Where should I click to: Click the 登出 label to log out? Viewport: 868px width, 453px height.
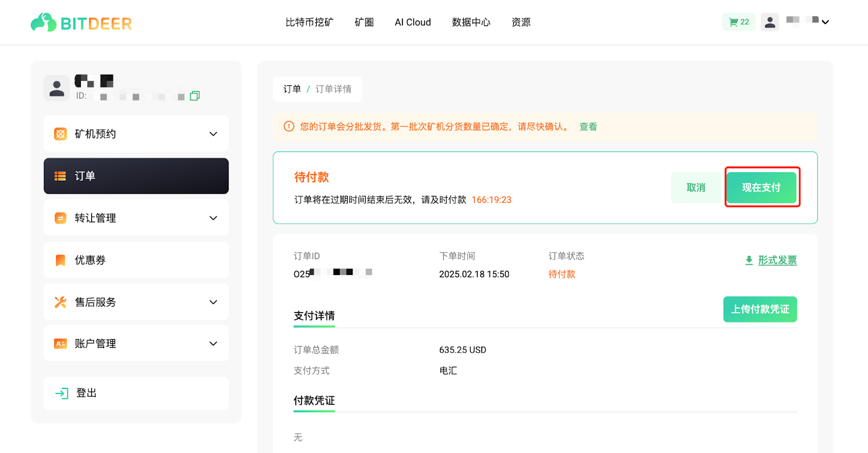[x=86, y=393]
